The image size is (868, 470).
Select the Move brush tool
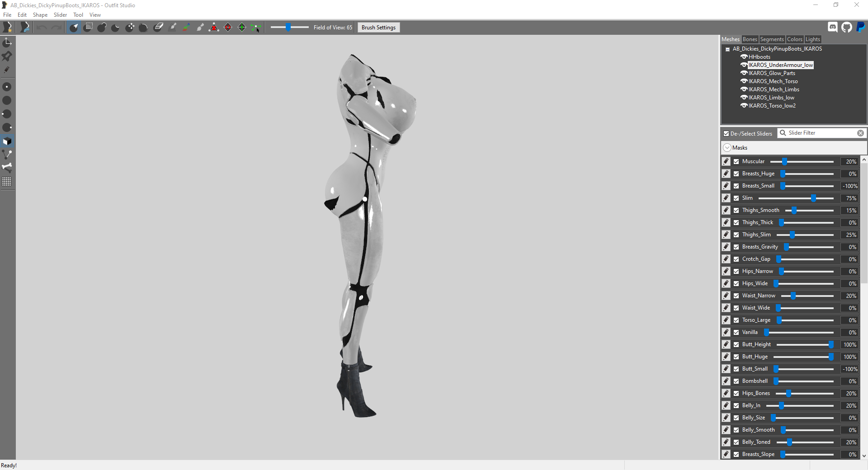(x=130, y=28)
